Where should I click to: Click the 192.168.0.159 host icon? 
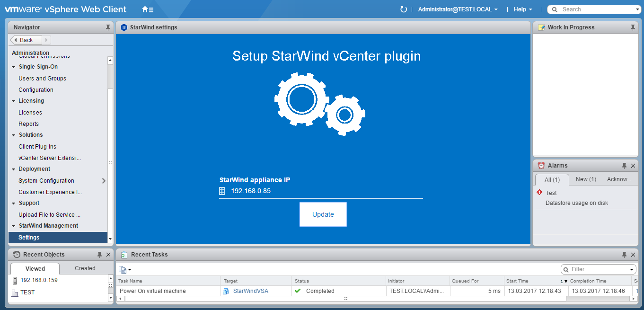pyautogui.click(x=15, y=280)
